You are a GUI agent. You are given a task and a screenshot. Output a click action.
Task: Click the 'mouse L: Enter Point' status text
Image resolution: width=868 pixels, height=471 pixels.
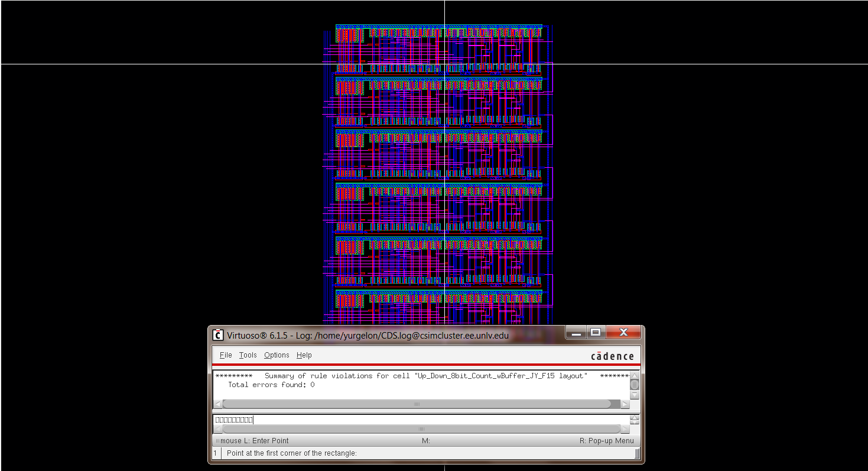coord(255,441)
